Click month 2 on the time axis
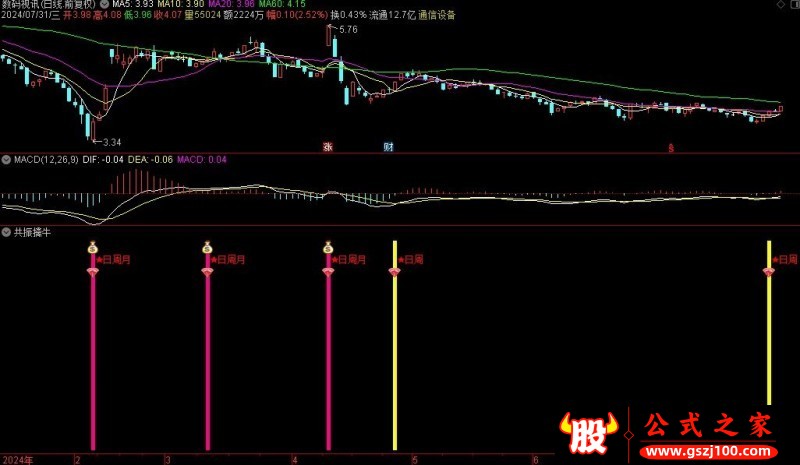800x465 pixels. click(78, 460)
